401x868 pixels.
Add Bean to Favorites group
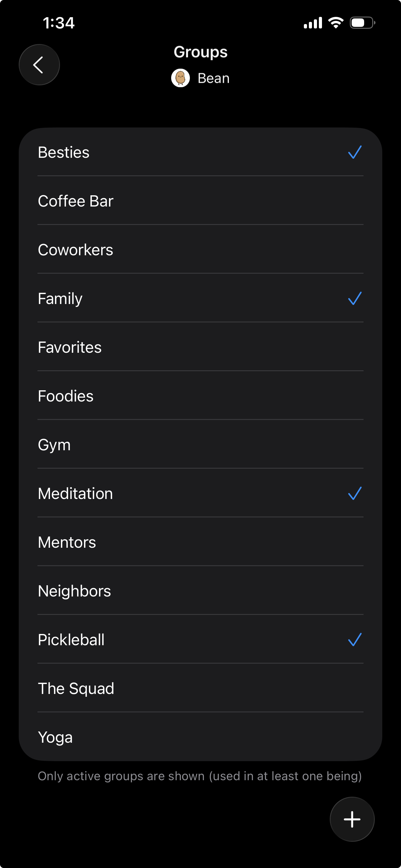pos(200,347)
